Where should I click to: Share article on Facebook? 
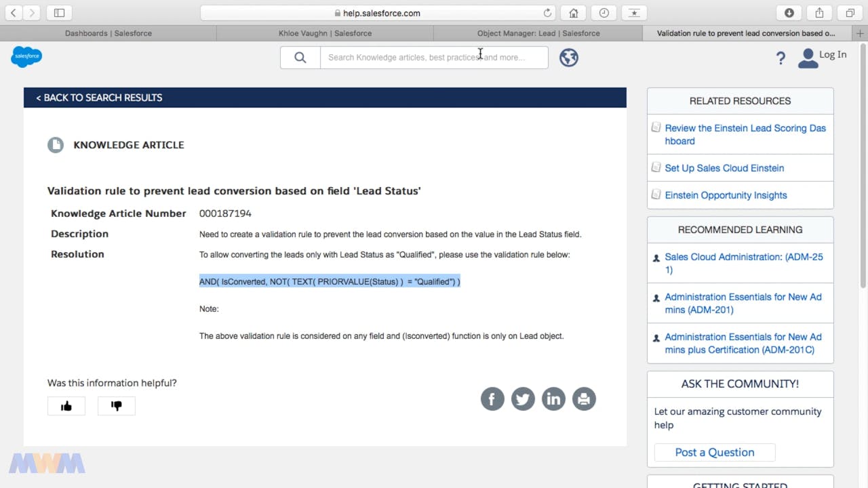(x=492, y=399)
